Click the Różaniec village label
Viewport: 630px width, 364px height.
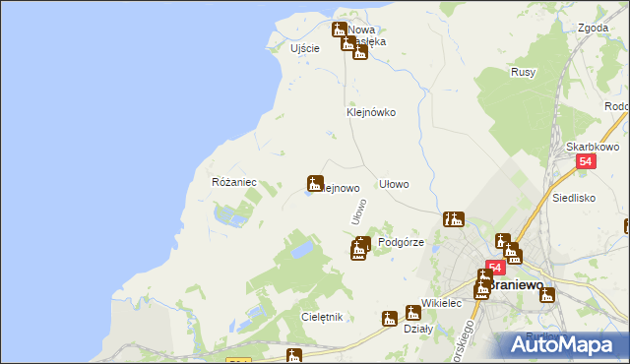234,182
